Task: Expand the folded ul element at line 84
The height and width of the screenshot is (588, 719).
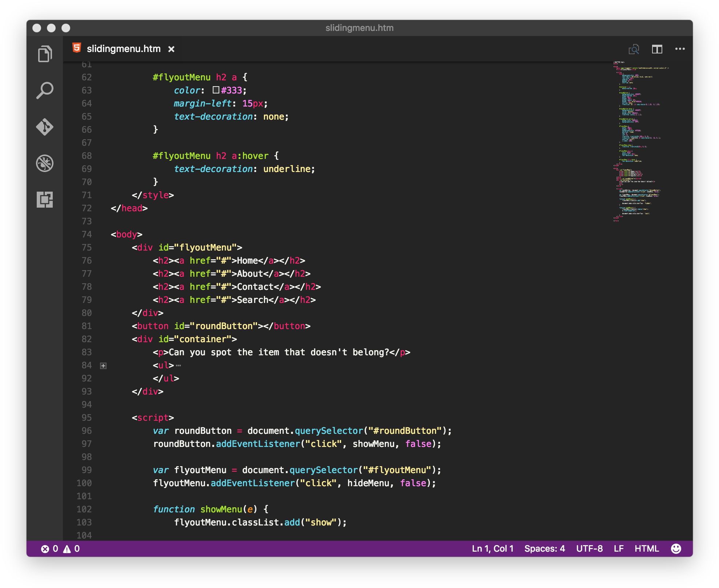Action: [x=104, y=365]
